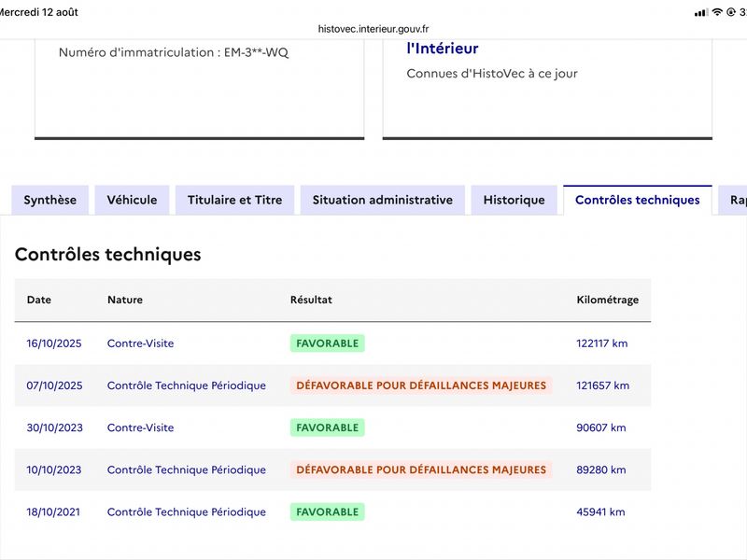Open the Titulaire et Titre tab

tap(235, 200)
